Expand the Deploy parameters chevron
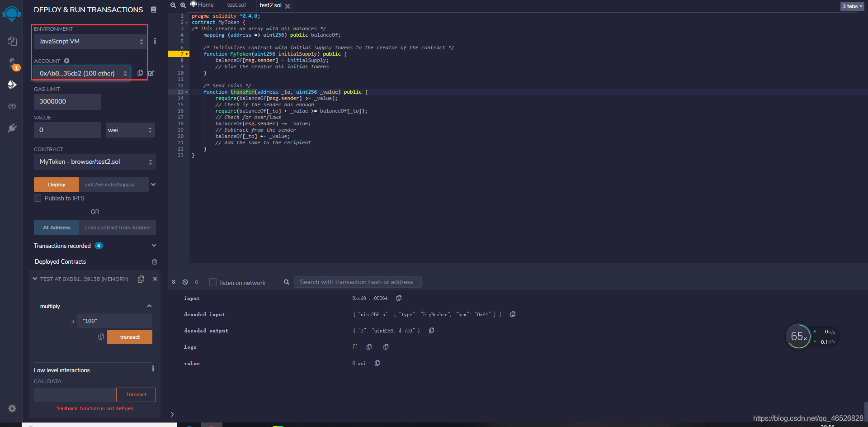Image resolution: width=868 pixels, height=427 pixels. [x=153, y=185]
